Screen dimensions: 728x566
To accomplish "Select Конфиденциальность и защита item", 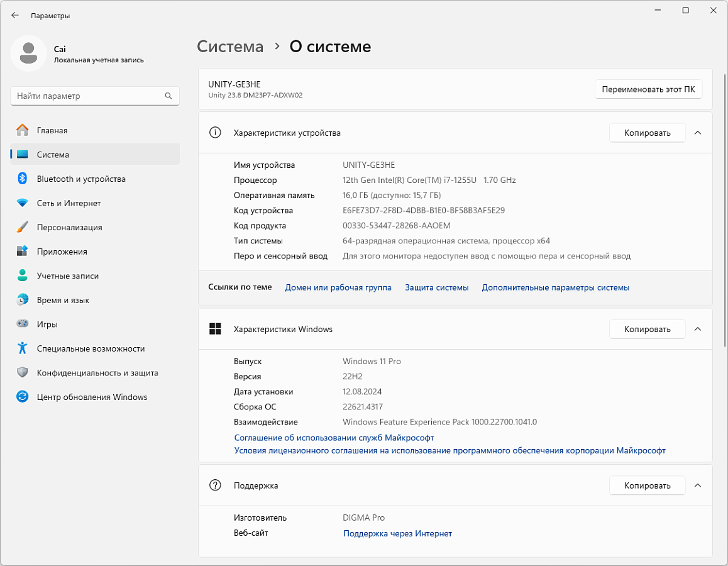I will click(95, 372).
